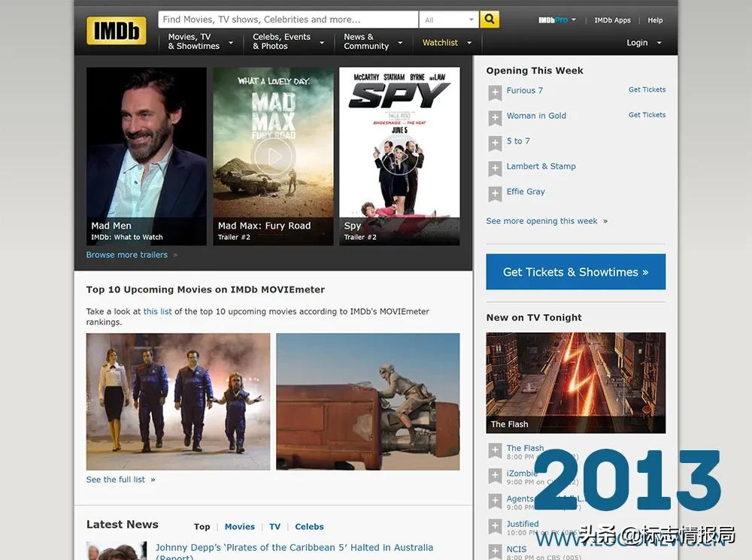
Task: Click the yellow search magnifier button
Action: pyautogui.click(x=490, y=20)
